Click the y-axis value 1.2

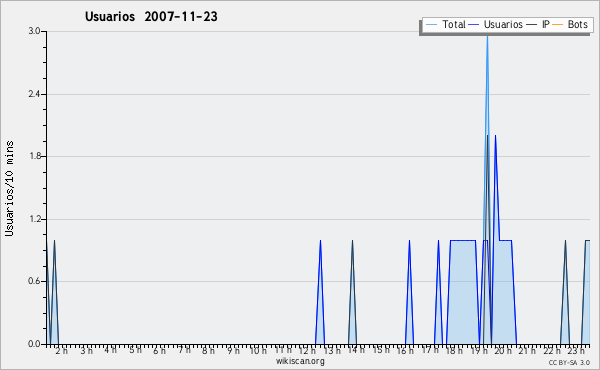tap(34, 219)
